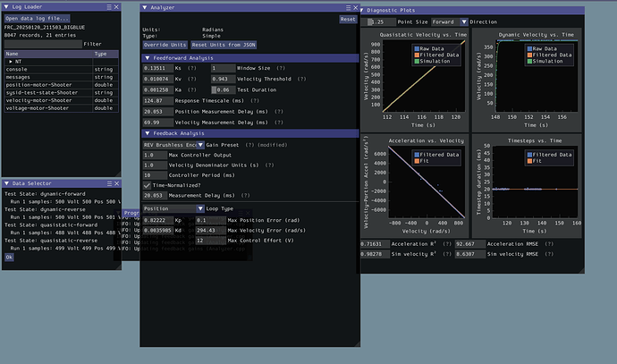Click help (?) next to Velocity Threshold
Screen dimensions: 617x364
point(301,79)
